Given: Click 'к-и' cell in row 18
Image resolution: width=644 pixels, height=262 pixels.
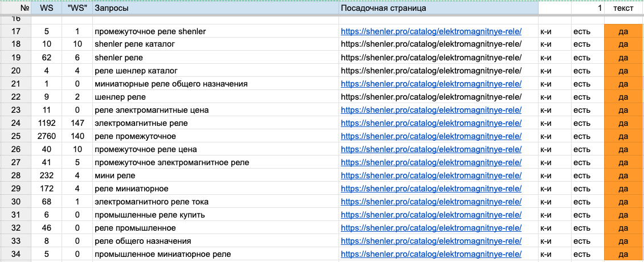Looking at the screenshot, I should tap(555, 44).
